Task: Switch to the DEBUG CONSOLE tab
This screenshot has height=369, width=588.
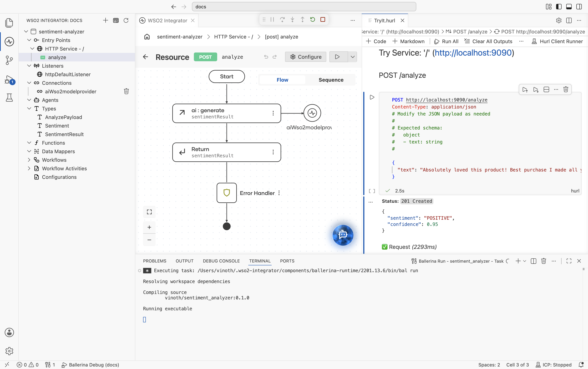Action: coord(221,261)
